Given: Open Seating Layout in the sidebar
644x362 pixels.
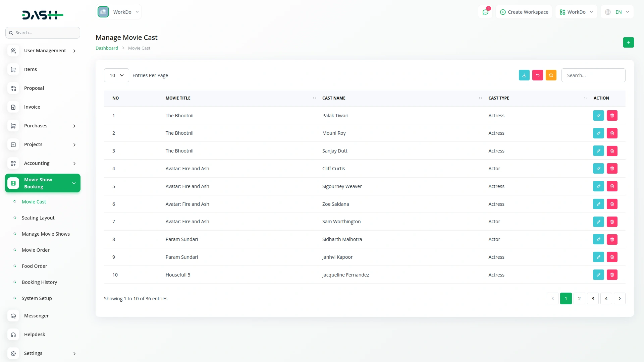Looking at the screenshot, I should tap(38, 218).
